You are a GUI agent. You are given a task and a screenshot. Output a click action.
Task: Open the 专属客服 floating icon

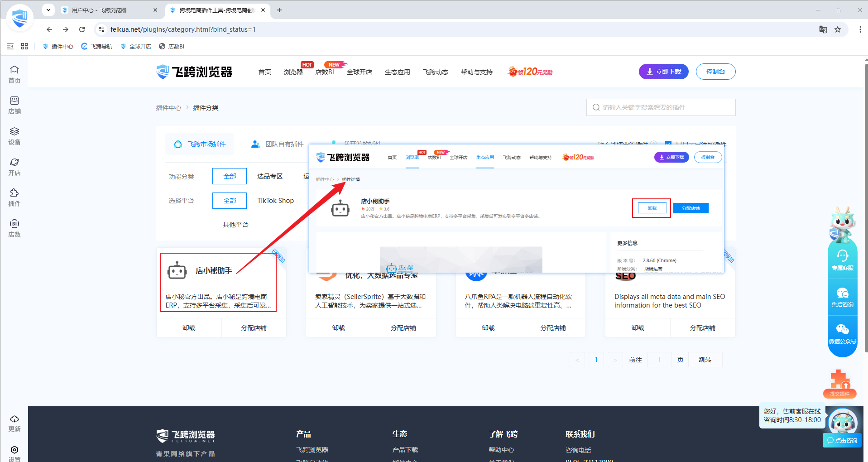tap(842, 260)
